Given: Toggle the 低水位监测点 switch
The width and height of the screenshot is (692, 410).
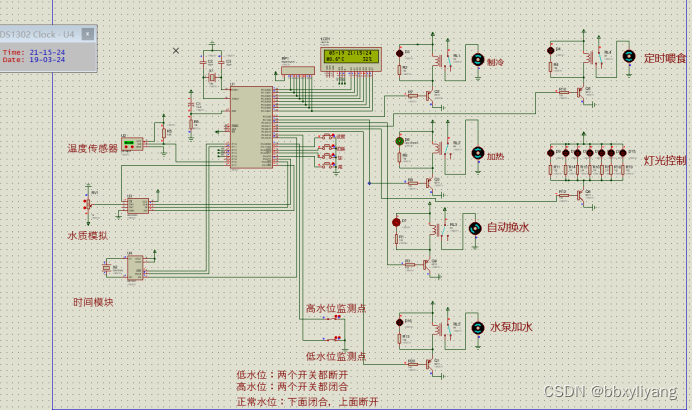Looking at the screenshot, I should (x=334, y=339).
